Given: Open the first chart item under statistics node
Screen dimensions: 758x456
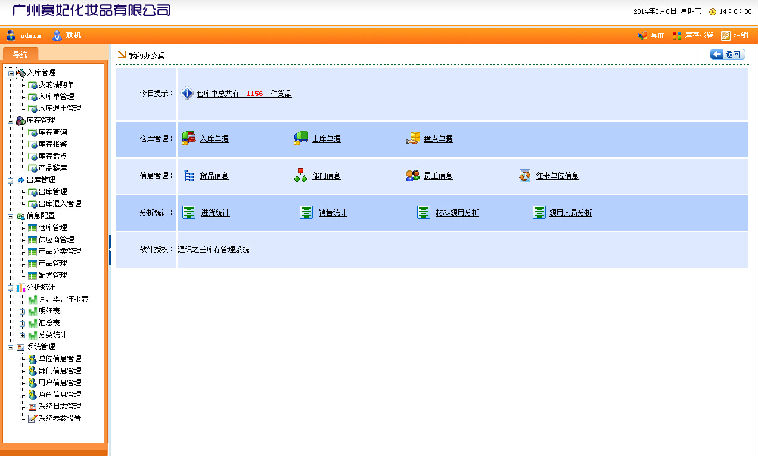Looking at the screenshot, I should (x=63, y=299).
